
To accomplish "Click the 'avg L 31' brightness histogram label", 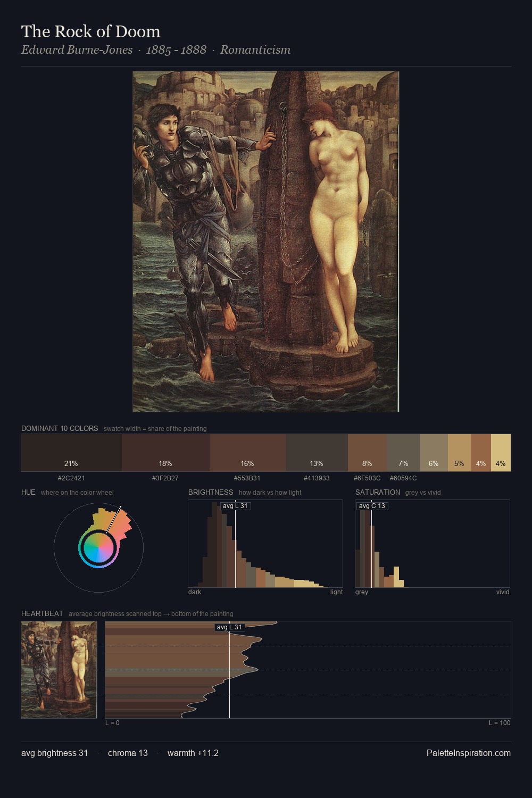I will pos(235,506).
